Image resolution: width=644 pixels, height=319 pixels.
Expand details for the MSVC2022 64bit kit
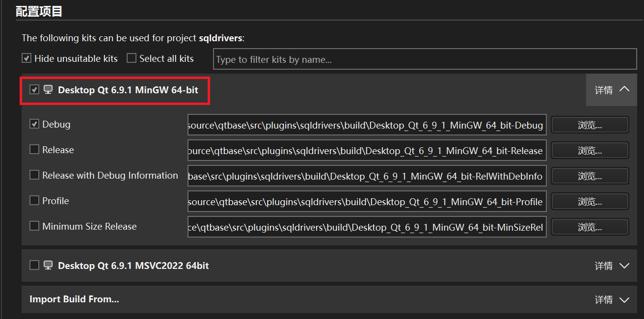(612, 266)
